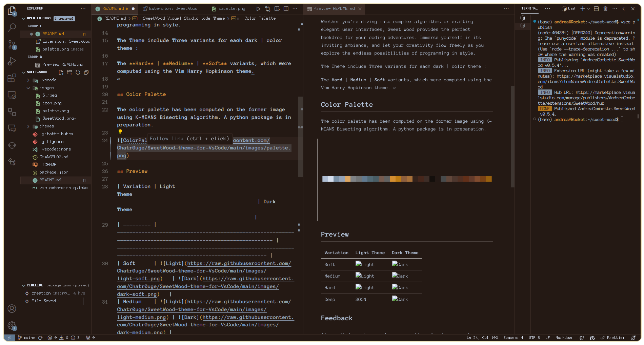This screenshot has height=345, width=644.
Task: Open the Search view magnifier icon
Action: pyautogui.click(x=12, y=27)
